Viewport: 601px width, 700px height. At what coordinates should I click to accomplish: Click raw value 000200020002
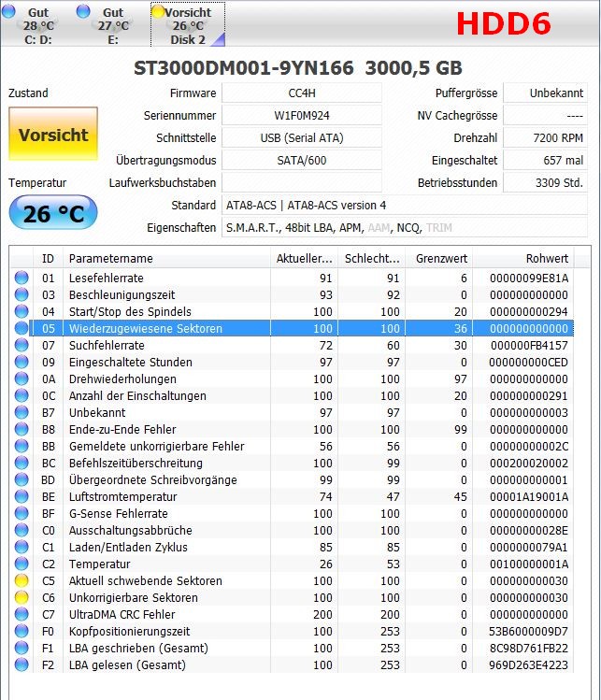point(529,464)
